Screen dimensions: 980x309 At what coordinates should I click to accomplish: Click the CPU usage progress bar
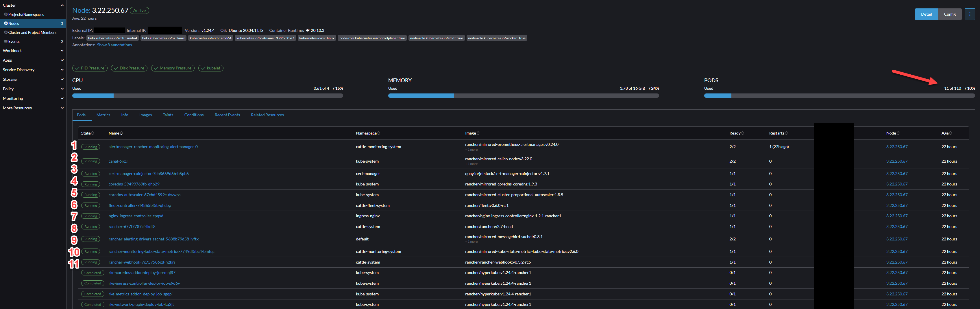(208, 95)
